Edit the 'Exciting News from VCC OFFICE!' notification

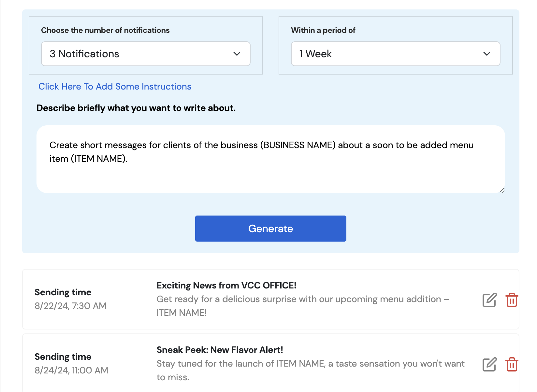489,300
